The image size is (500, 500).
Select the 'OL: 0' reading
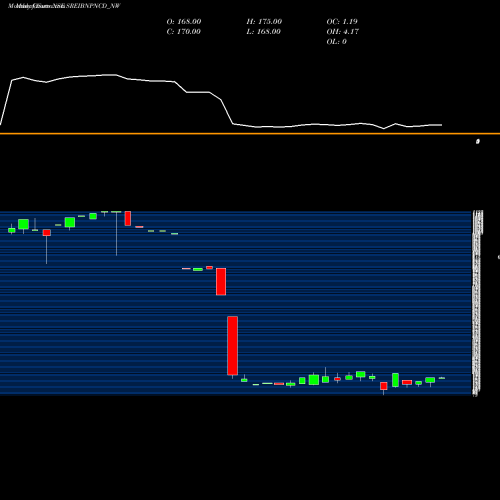tap(336, 41)
